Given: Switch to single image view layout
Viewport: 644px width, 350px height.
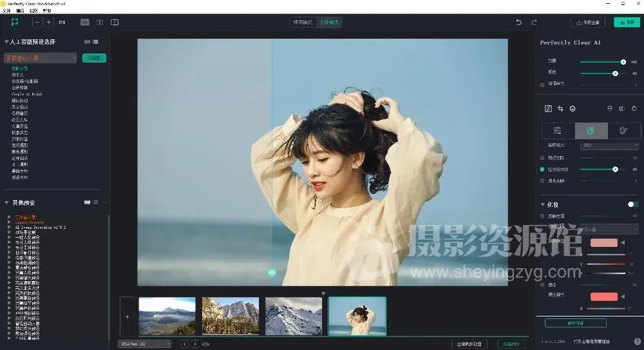Looking at the screenshot, I should pos(84,22).
